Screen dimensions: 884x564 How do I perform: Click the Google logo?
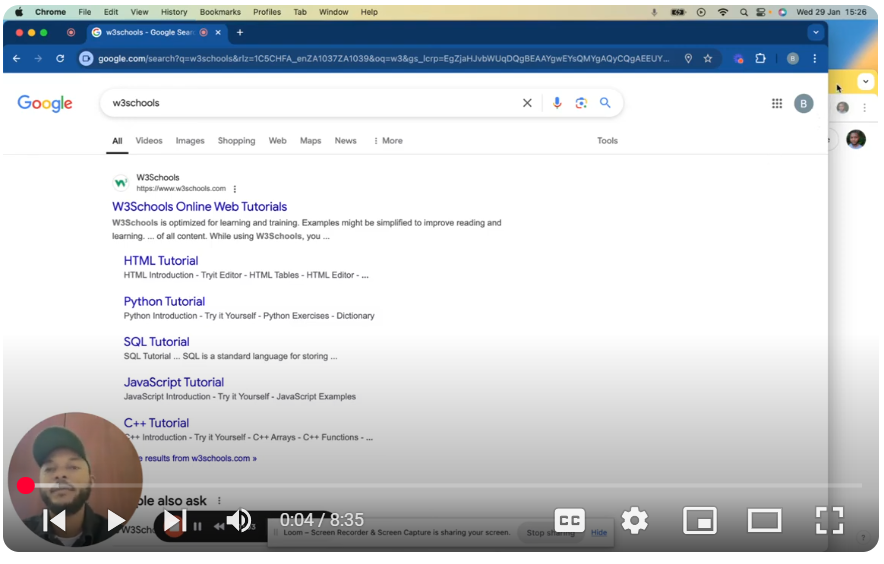[x=45, y=103]
